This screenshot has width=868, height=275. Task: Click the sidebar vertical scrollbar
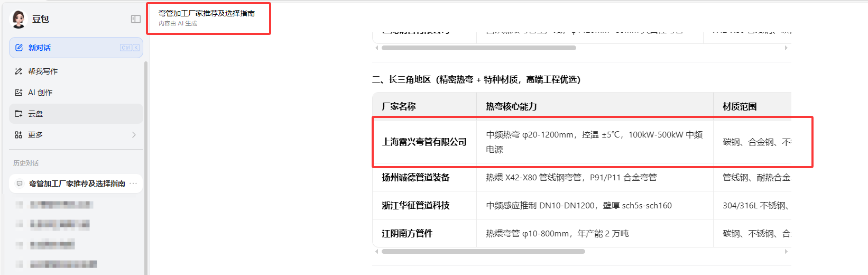click(x=146, y=168)
